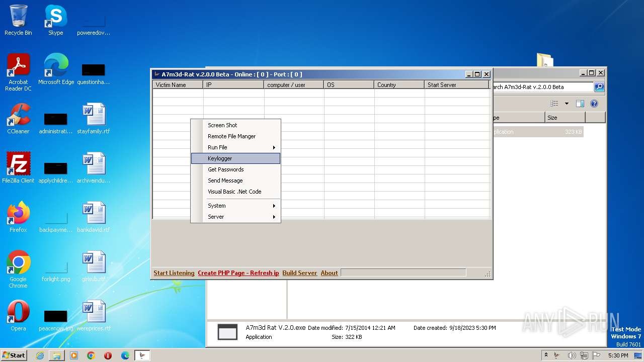This screenshot has height=362, width=644.
Task: Expand the Server submenu
Action: click(x=235, y=217)
